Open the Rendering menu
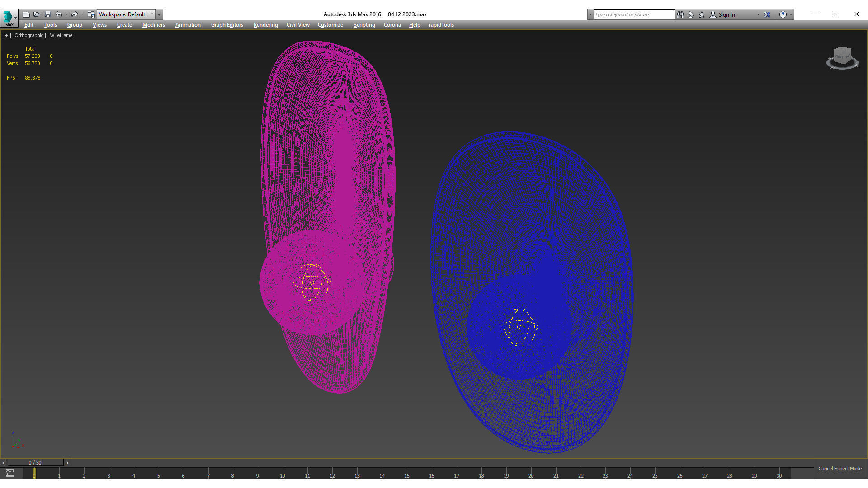The image size is (868, 488). [x=265, y=25]
